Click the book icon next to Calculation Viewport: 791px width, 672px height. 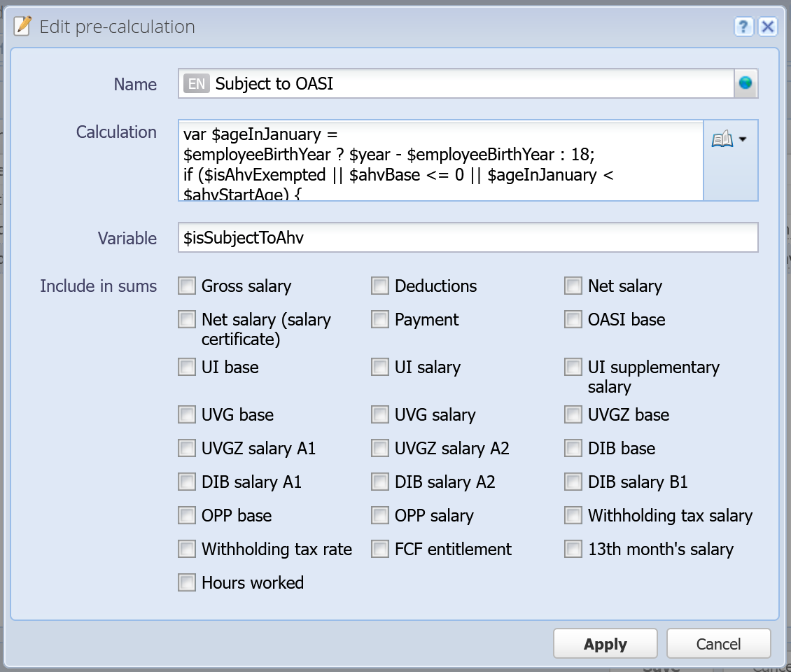click(722, 139)
